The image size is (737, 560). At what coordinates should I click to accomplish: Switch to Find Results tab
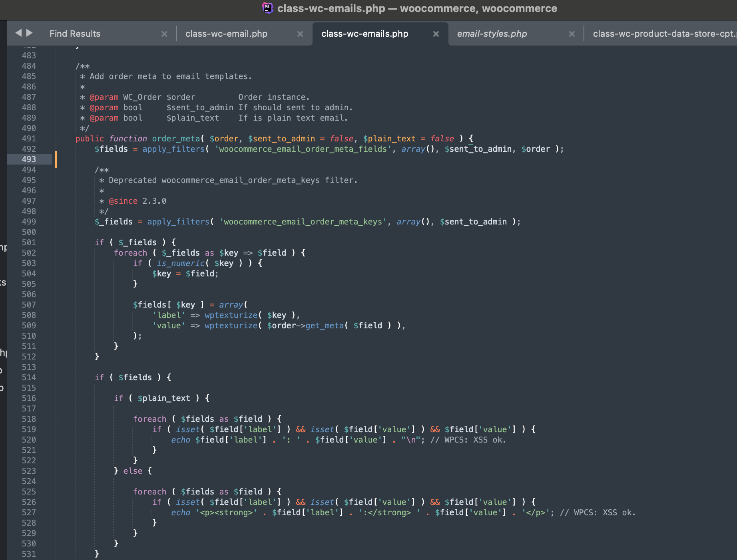pos(75,34)
